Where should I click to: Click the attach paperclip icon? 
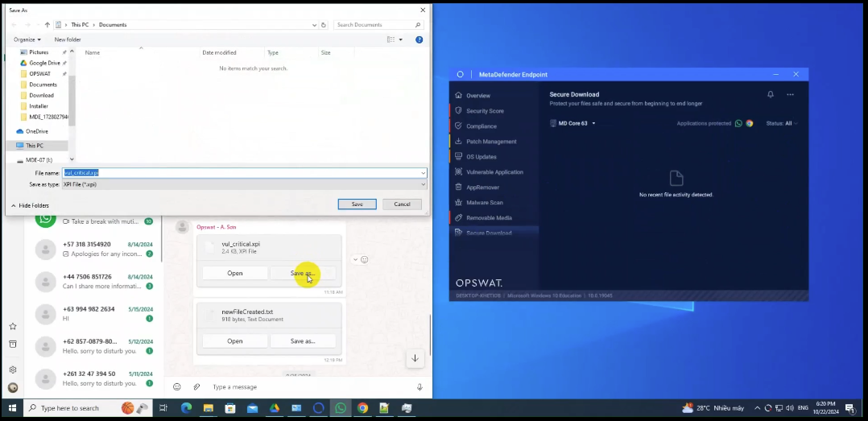(x=196, y=387)
